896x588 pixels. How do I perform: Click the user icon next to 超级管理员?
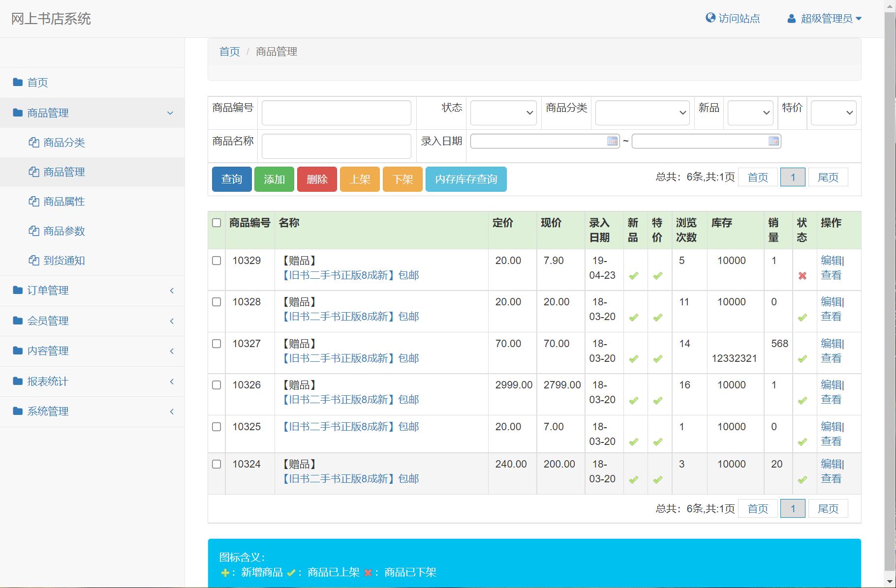[x=791, y=18]
